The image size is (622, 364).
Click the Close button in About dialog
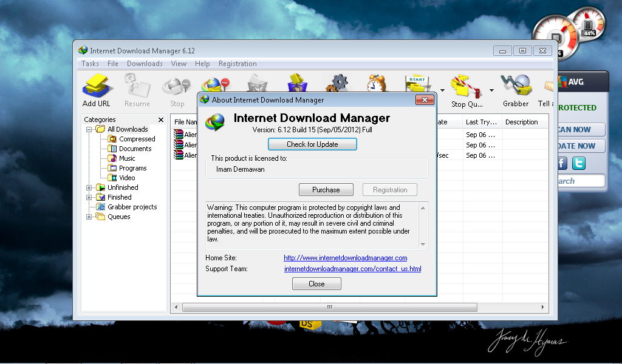point(316,283)
